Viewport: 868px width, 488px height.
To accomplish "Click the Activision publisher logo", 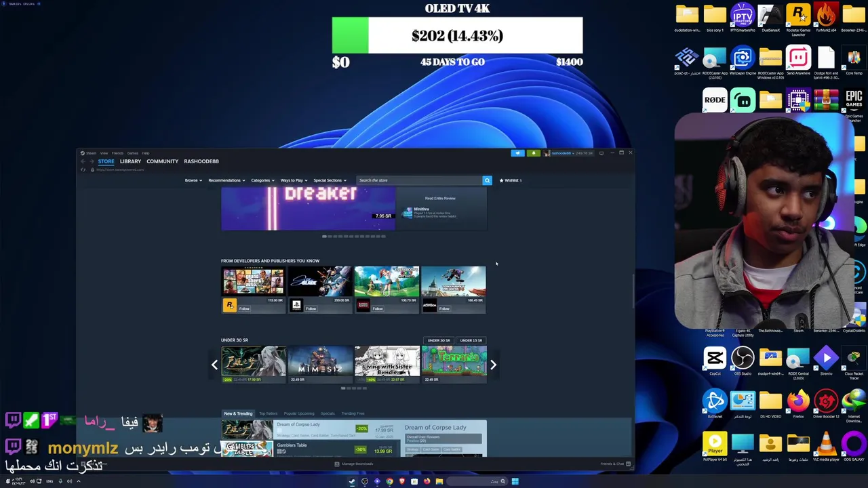I will pos(429,306).
